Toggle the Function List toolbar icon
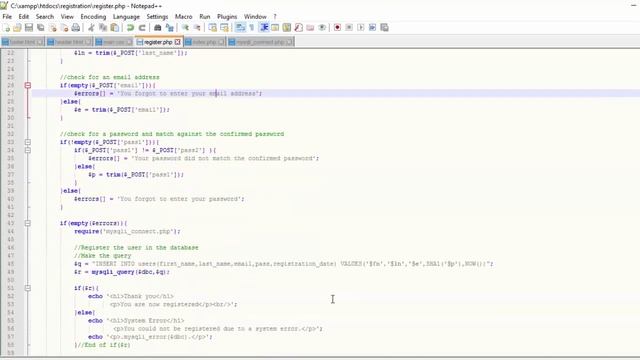Viewport: 640px width, 360px height. pyautogui.click(x=299, y=28)
